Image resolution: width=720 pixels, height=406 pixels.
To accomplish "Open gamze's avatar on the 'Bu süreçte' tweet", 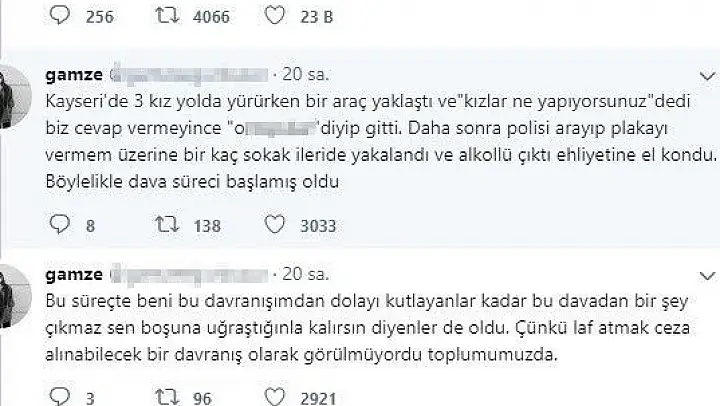I will 15,296.
